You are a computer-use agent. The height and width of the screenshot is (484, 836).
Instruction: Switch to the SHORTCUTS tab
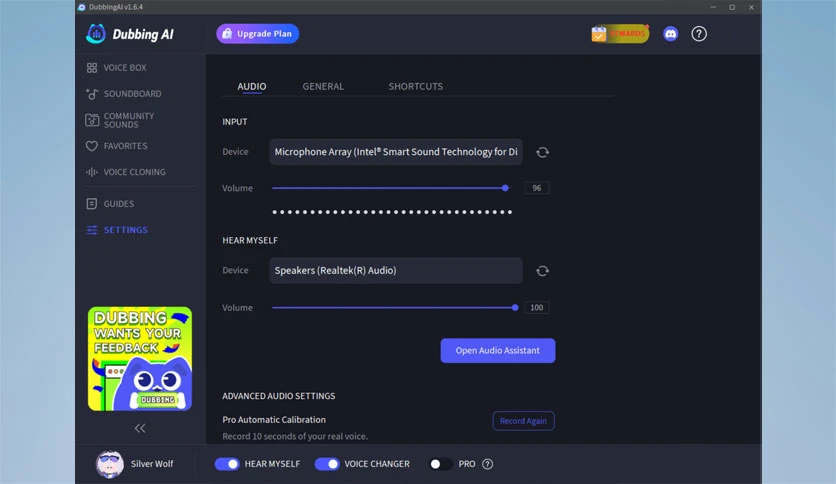tap(415, 86)
